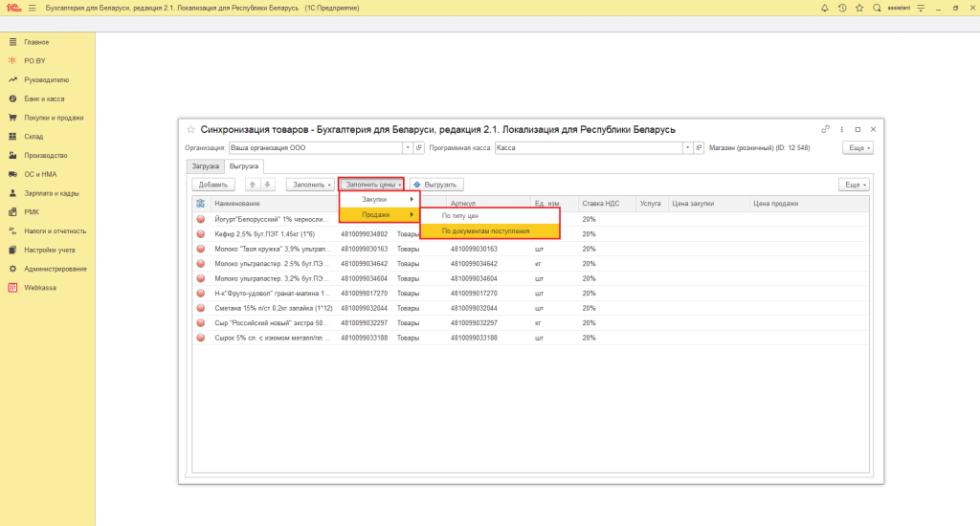
Task: Choose По документам поступления menu item
Action: [490, 230]
